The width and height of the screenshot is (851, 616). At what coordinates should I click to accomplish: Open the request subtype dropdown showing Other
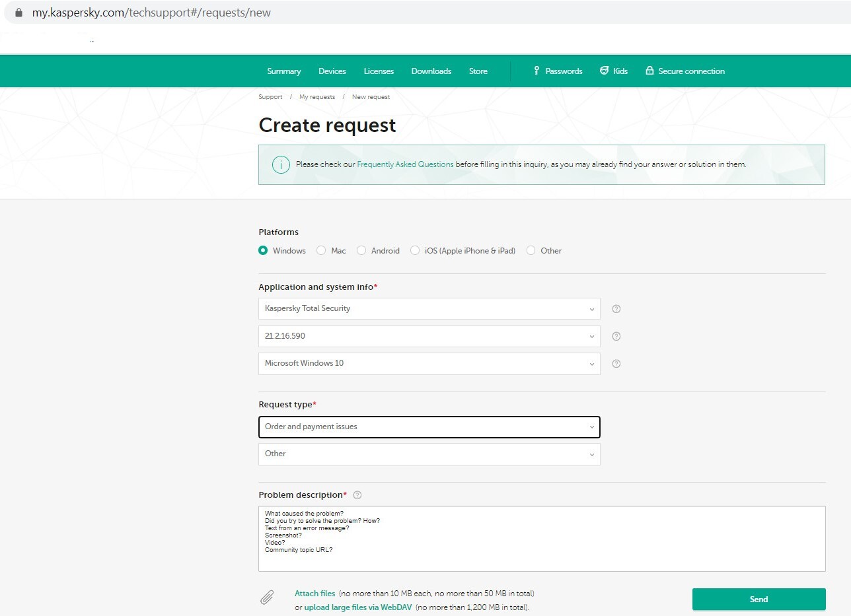[429, 454]
